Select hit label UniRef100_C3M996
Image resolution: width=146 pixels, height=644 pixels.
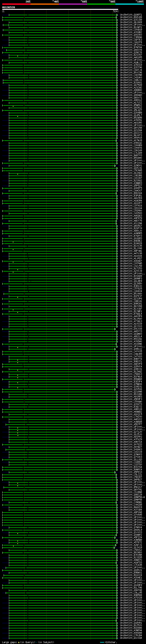click(x=131, y=37)
